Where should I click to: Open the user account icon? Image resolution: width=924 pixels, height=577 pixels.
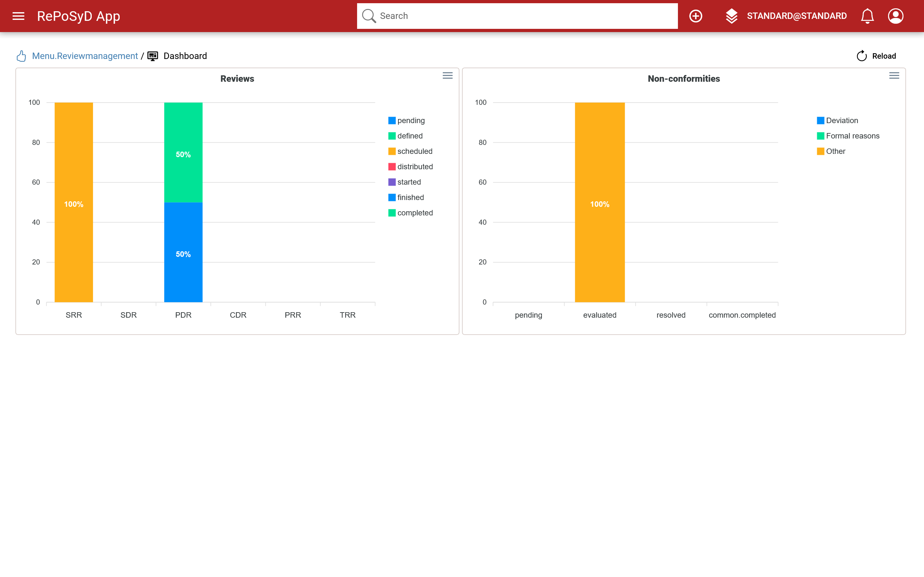[x=895, y=16]
